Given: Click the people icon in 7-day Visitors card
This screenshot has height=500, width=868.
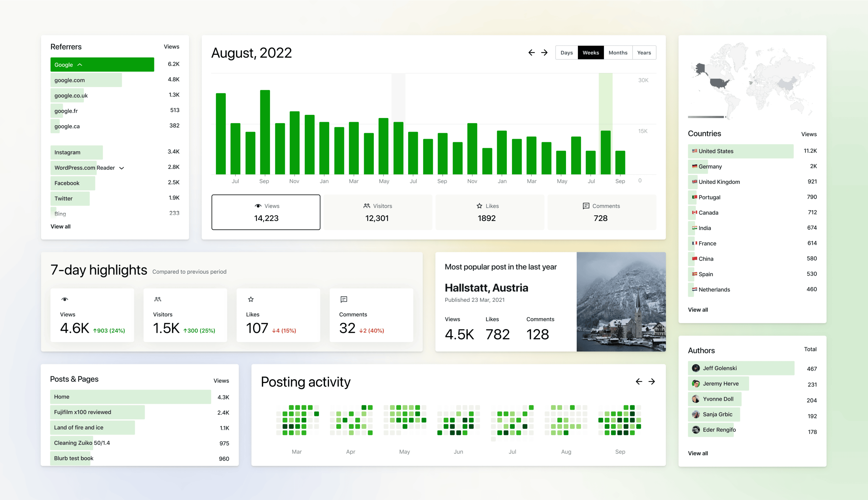Looking at the screenshot, I should click(x=158, y=299).
